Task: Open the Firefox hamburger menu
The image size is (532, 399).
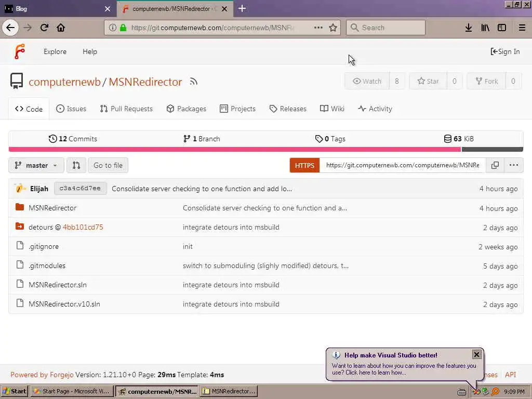Action: pos(522,28)
